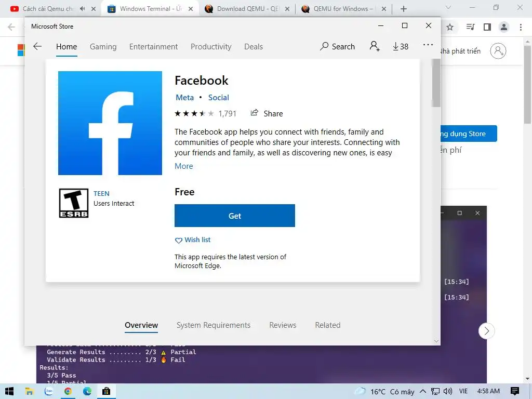Bookmark this page with the star icon

450,27
